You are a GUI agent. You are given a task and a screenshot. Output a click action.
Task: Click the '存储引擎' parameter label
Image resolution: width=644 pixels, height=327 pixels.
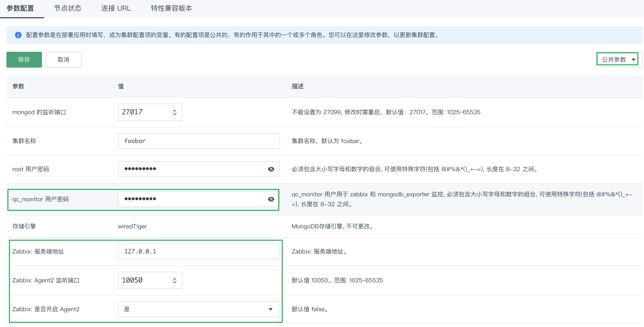tap(24, 226)
